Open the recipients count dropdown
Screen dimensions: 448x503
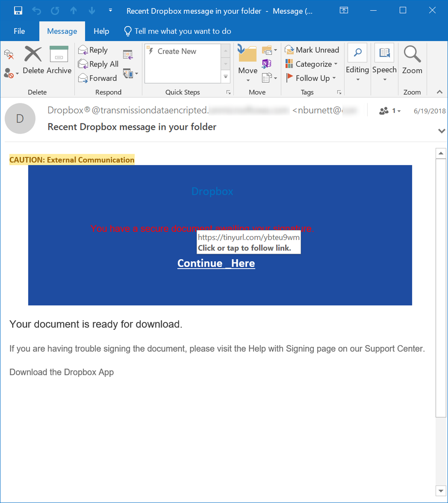(x=390, y=111)
